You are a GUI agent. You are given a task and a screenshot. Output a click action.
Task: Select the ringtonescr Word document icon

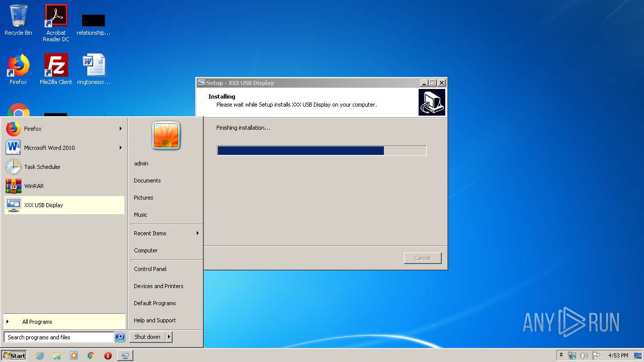pyautogui.click(x=94, y=69)
